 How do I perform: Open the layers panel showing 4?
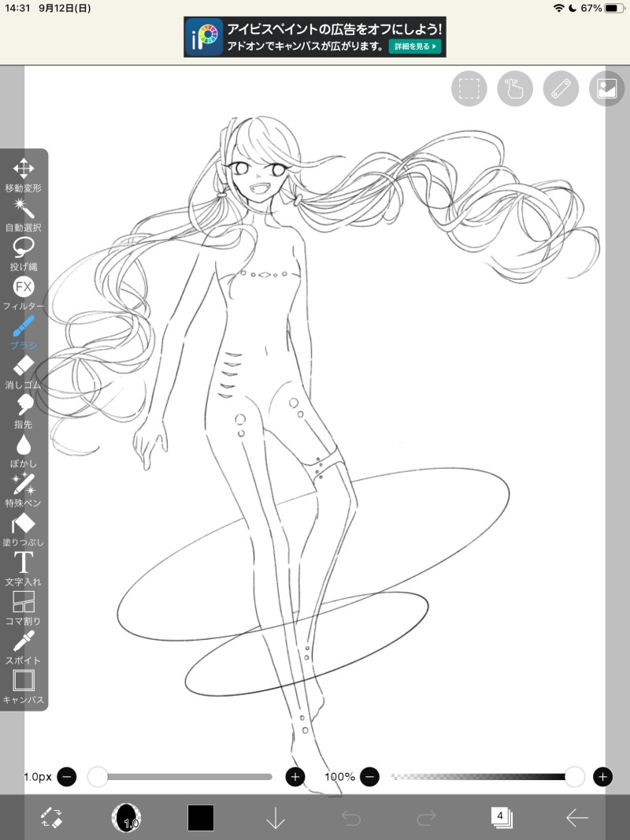point(502,817)
